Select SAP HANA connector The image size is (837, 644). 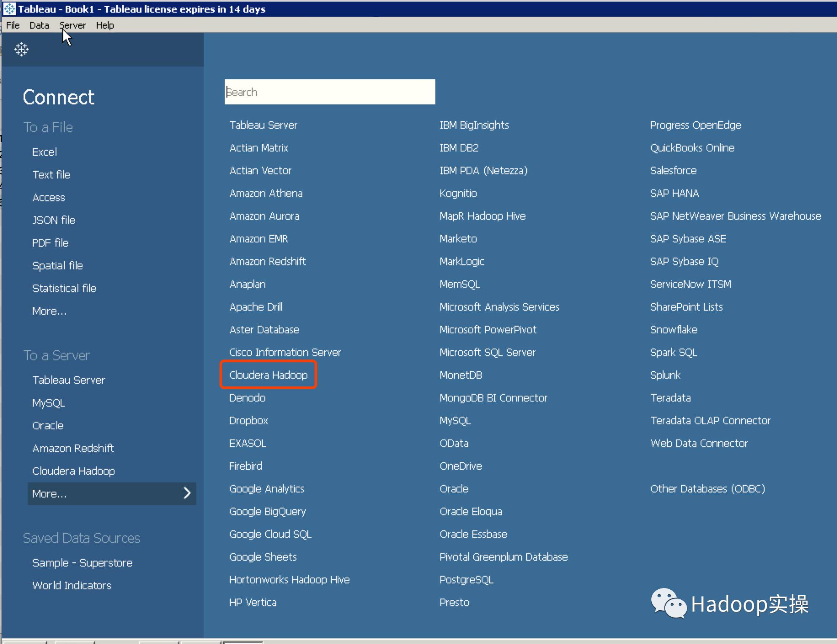(674, 193)
